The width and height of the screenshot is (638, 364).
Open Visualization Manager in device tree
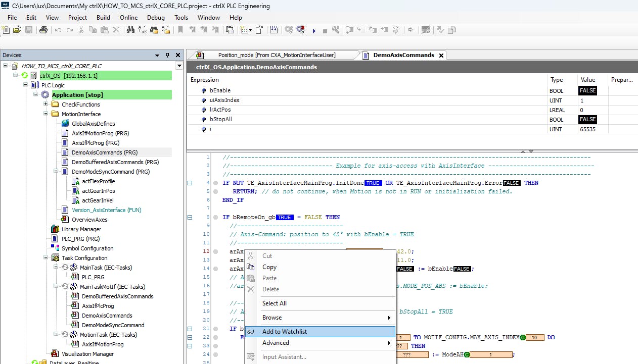coord(87,354)
